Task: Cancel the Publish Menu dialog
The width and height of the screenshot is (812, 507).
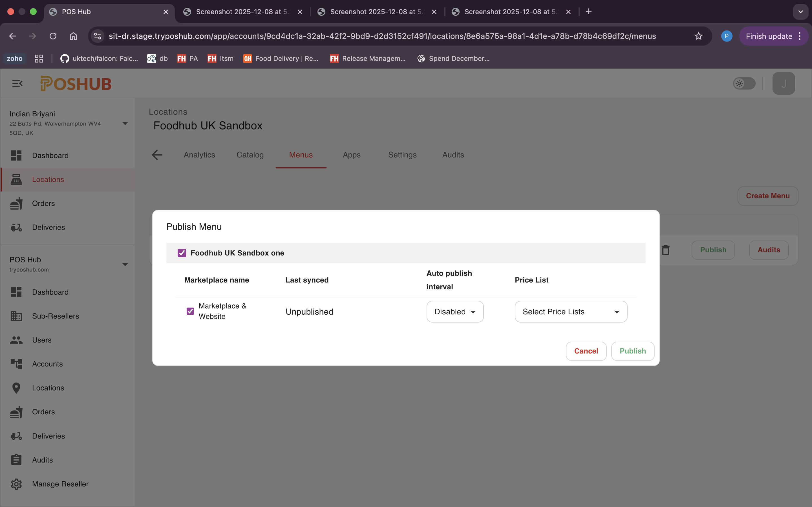Action: [586, 351]
